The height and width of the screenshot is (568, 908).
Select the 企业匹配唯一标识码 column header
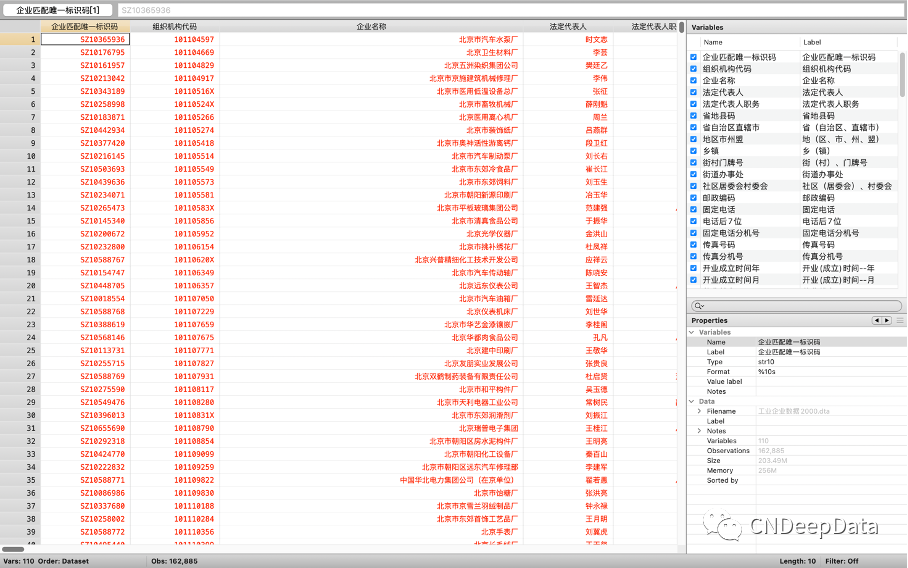(x=85, y=27)
